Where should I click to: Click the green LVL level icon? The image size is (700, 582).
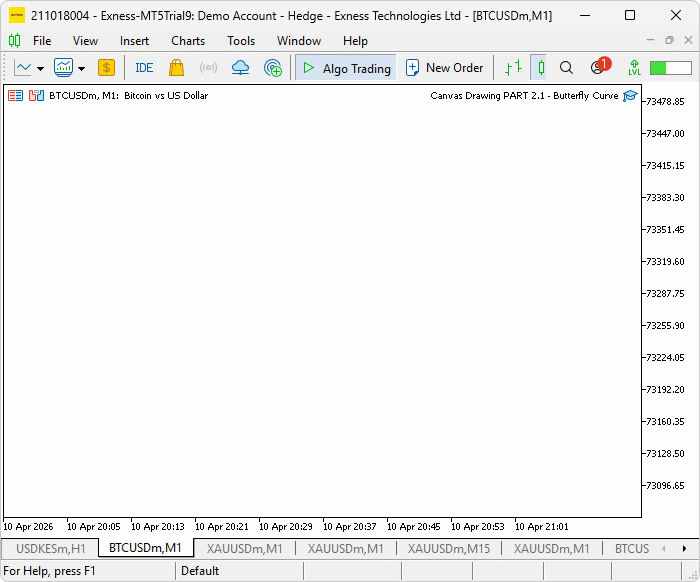coord(634,68)
